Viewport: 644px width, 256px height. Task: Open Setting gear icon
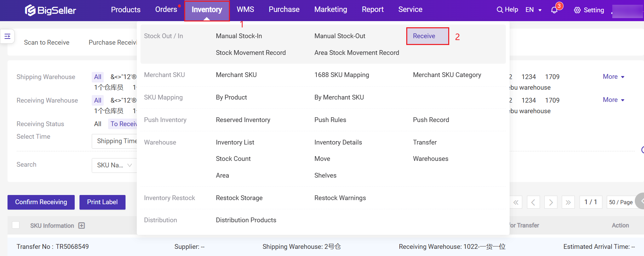tap(577, 10)
